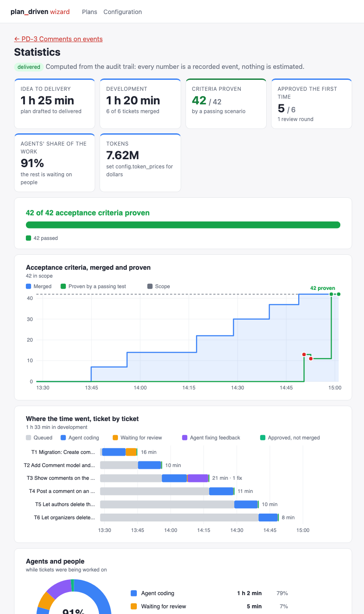
Task: Click the T5 Let authors delete ticket label
Action: pos(65,504)
